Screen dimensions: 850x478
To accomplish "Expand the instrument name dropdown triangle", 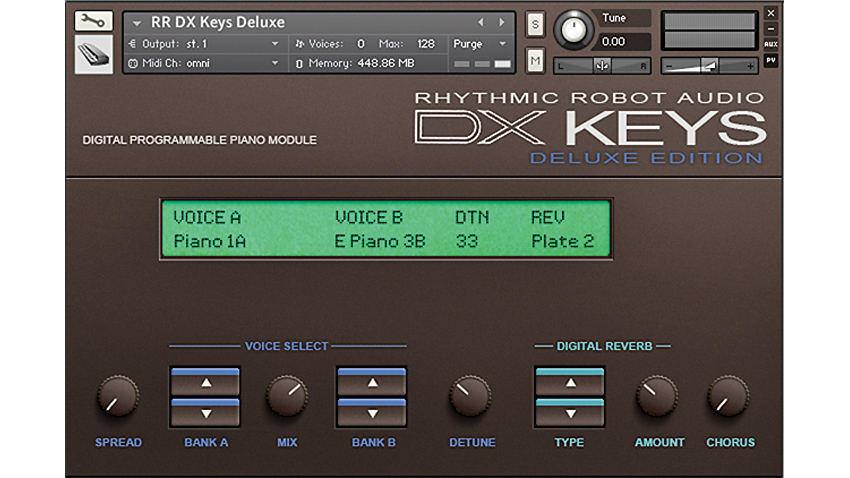I will tap(137, 23).
